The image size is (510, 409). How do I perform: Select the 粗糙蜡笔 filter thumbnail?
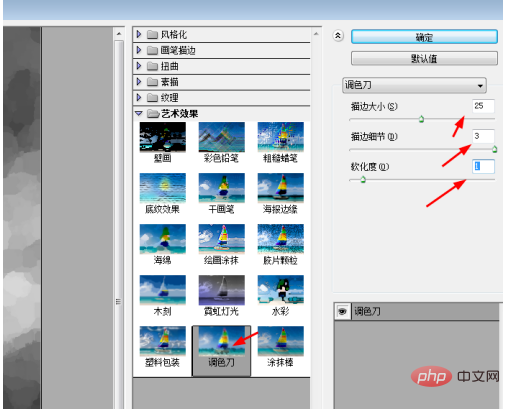pos(281,137)
